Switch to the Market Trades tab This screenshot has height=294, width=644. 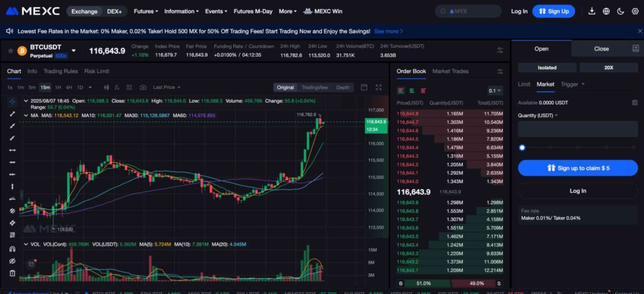point(450,71)
